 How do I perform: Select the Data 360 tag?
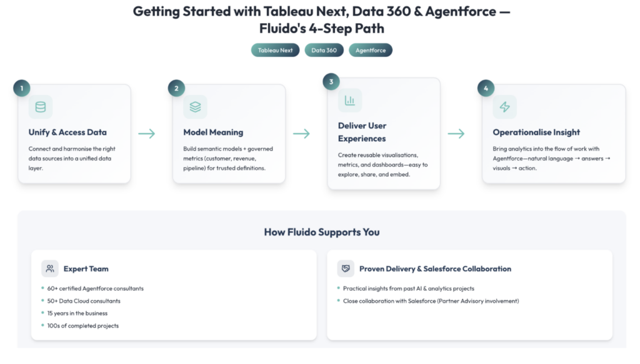[x=324, y=50]
